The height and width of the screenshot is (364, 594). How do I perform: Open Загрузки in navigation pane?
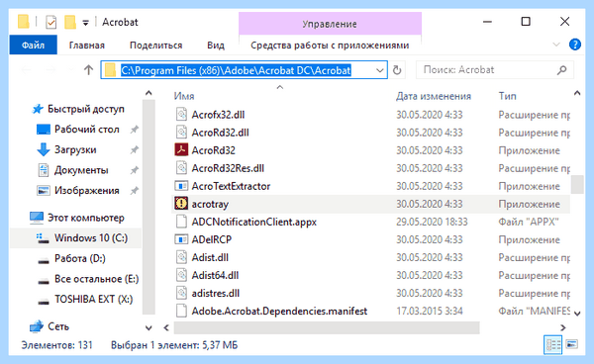(x=75, y=149)
